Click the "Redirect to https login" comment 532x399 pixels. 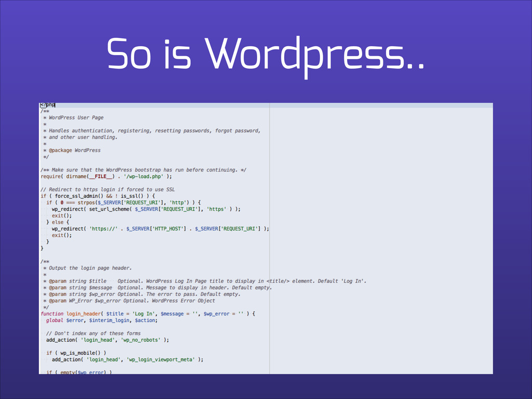point(108,190)
